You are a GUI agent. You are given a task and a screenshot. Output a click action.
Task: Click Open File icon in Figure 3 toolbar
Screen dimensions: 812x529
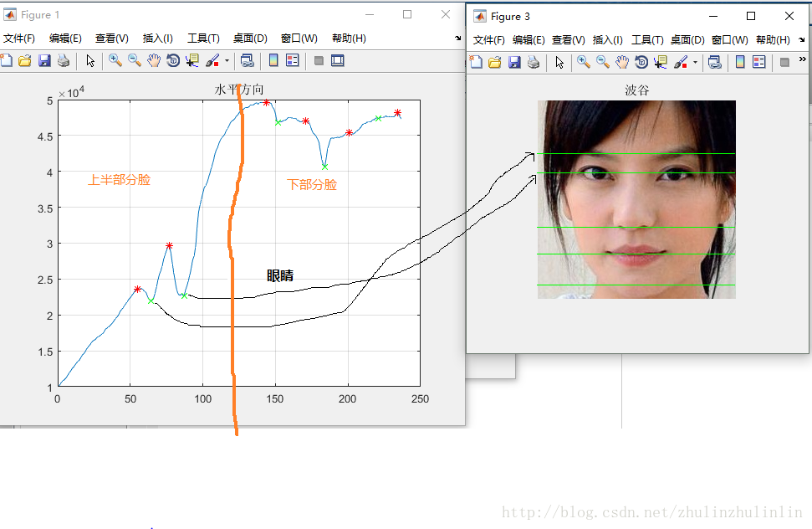point(494,63)
